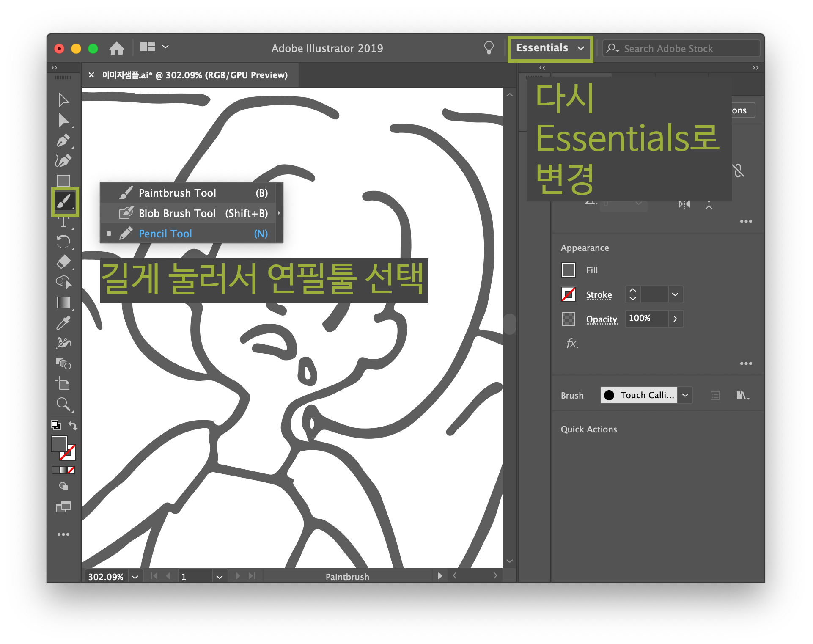Click the Home icon
The height and width of the screenshot is (644, 813).
click(117, 48)
